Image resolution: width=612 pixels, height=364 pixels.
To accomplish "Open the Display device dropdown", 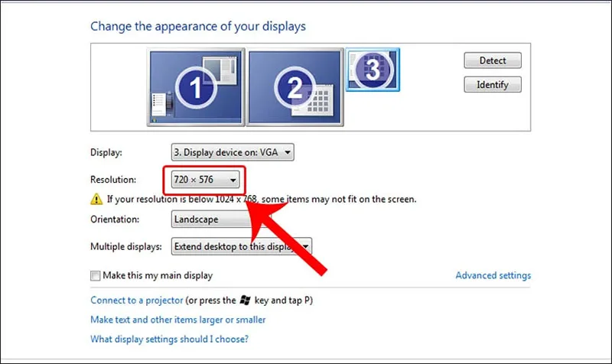I will tap(233, 152).
